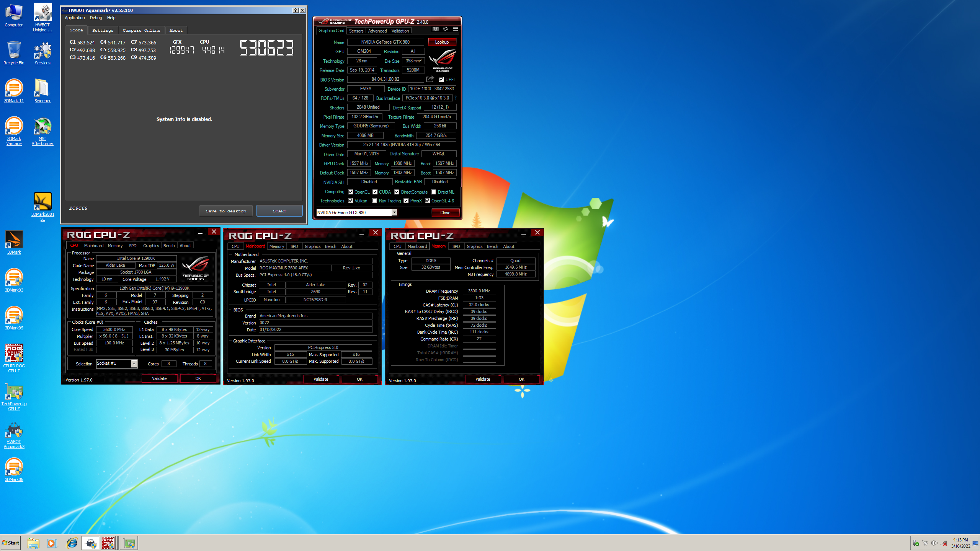Click the CPU Name field Intel Core i9 12900K
Image resolution: width=980 pixels, height=551 pixels.
136,258
